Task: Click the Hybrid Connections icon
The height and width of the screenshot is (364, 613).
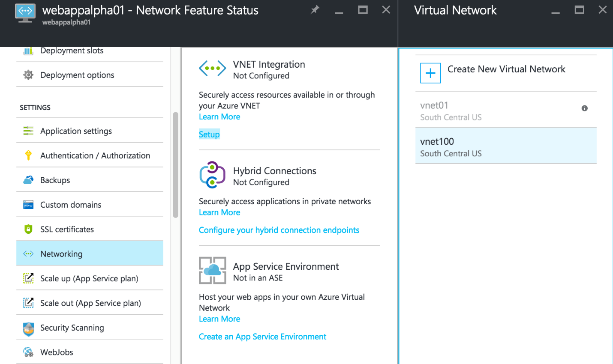Action: (x=212, y=175)
